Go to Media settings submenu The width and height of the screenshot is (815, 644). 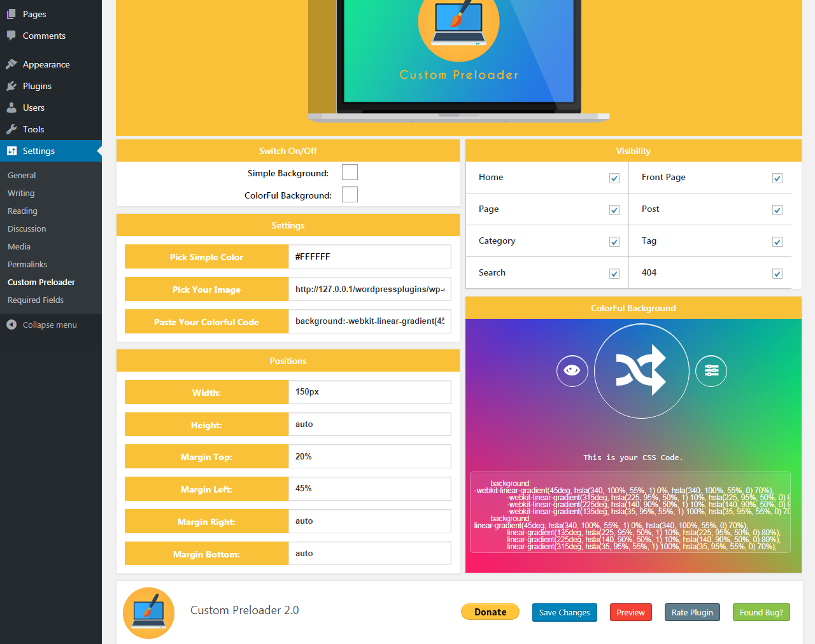point(19,246)
